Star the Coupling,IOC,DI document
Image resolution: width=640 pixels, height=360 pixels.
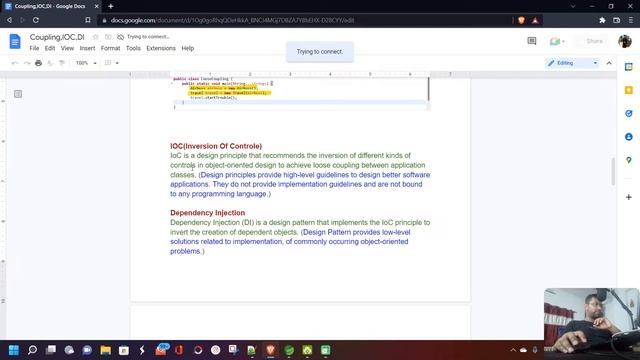[x=96, y=37]
